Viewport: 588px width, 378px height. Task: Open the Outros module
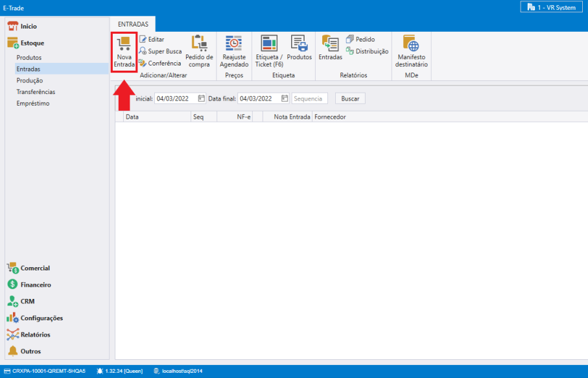coord(24,351)
